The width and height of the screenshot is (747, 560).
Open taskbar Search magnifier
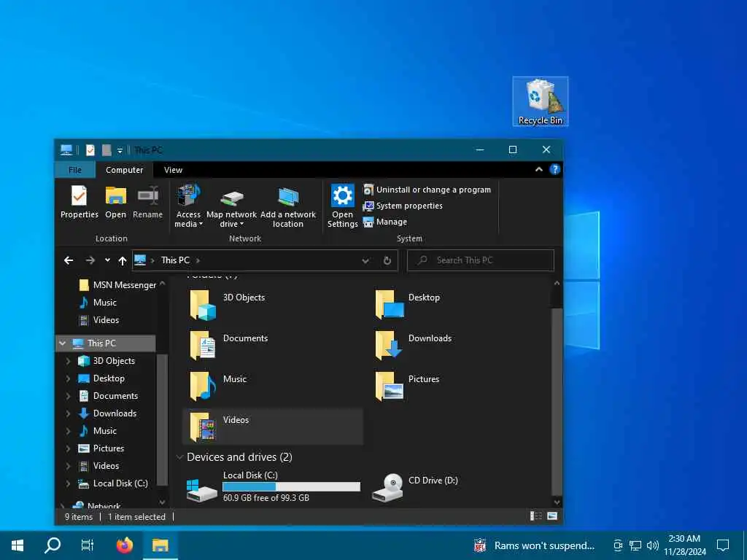pyautogui.click(x=53, y=545)
